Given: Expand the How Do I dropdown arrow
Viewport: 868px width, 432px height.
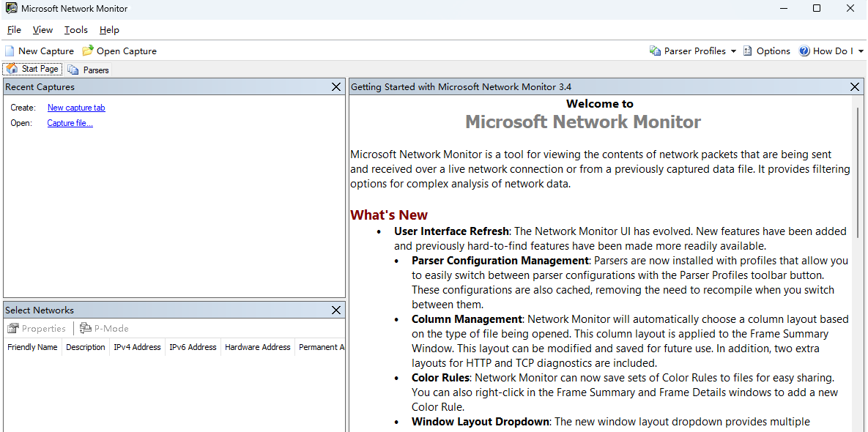Looking at the screenshot, I should [861, 51].
